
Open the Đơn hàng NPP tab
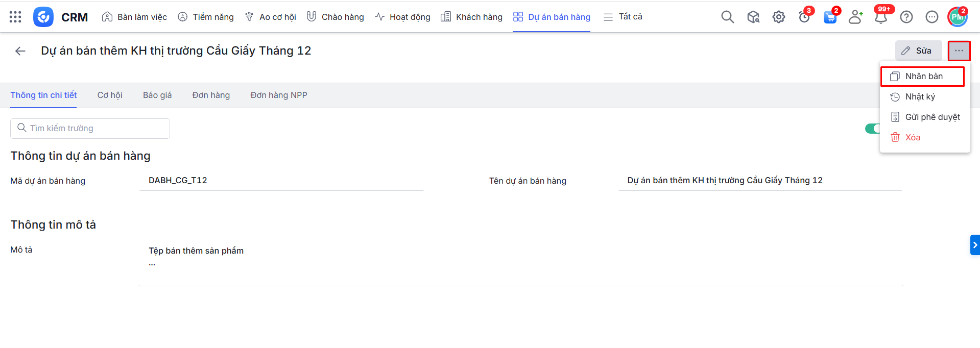(278, 95)
